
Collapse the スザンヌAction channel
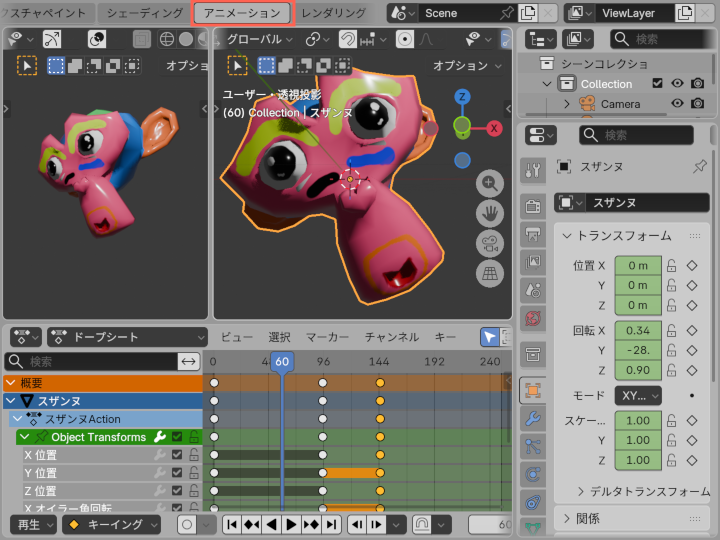(x=17, y=419)
